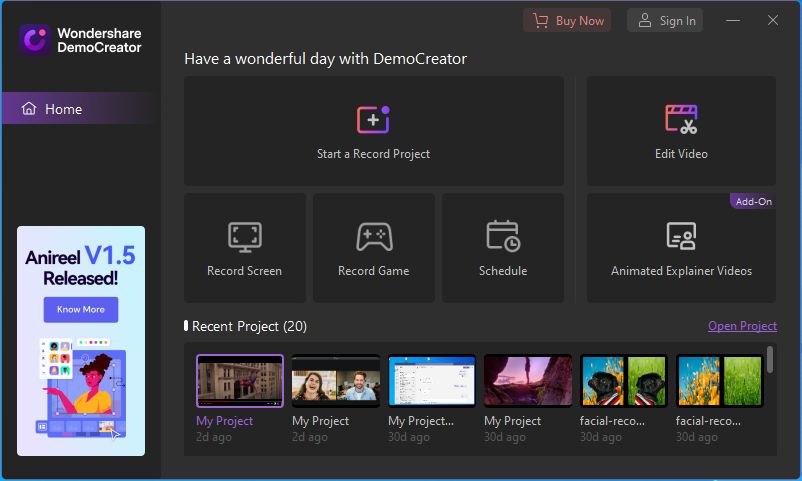
Task: Follow the Open Project link
Action: click(742, 326)
